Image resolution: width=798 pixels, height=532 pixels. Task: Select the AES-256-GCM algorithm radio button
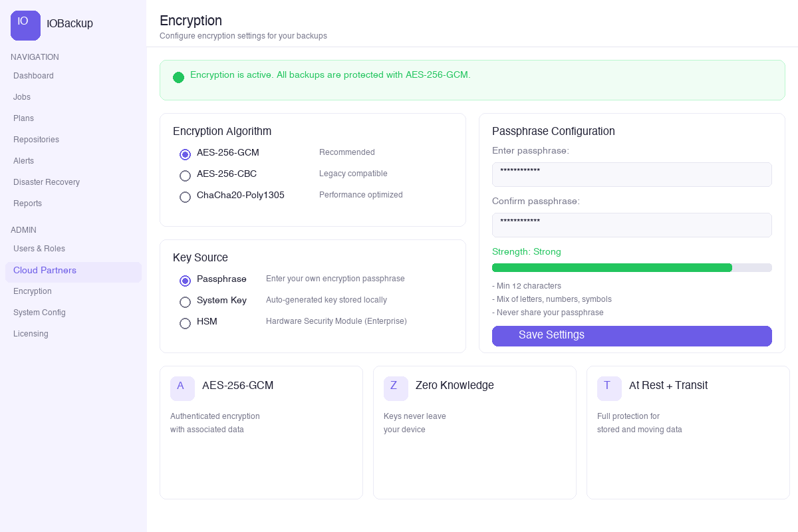tap(185, 154)
